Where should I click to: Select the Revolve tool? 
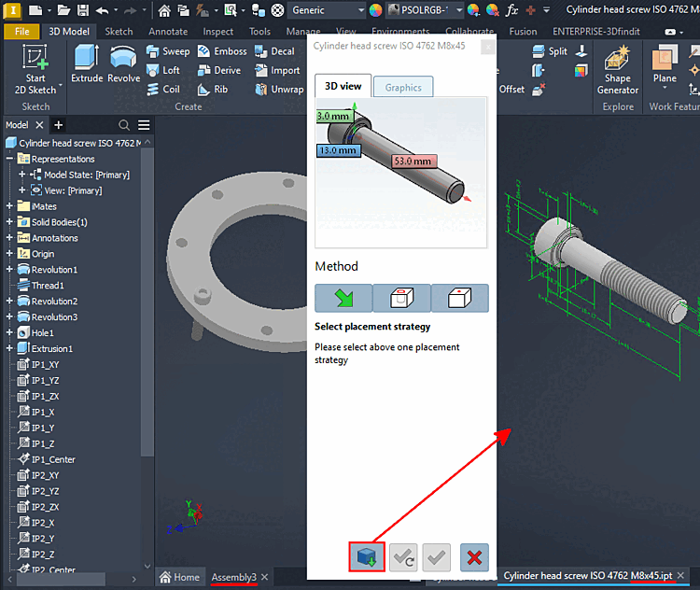point(123,63)
